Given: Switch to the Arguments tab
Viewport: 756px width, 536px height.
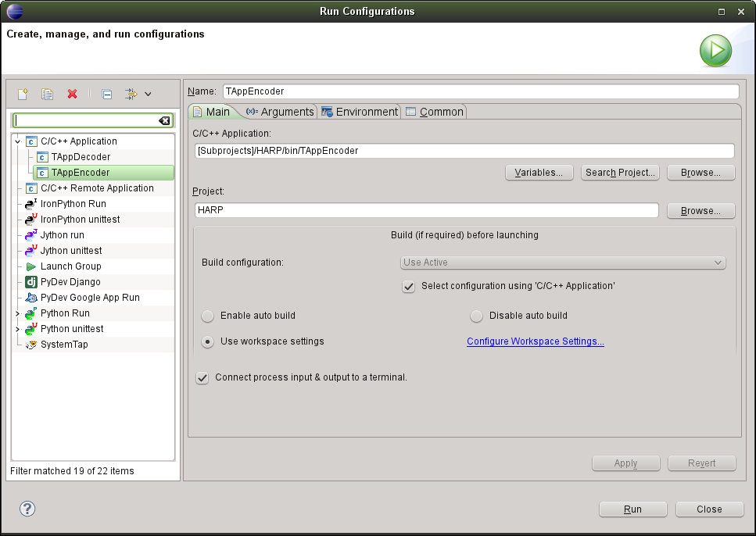Looking at the screenshot, I should point(280,112).
